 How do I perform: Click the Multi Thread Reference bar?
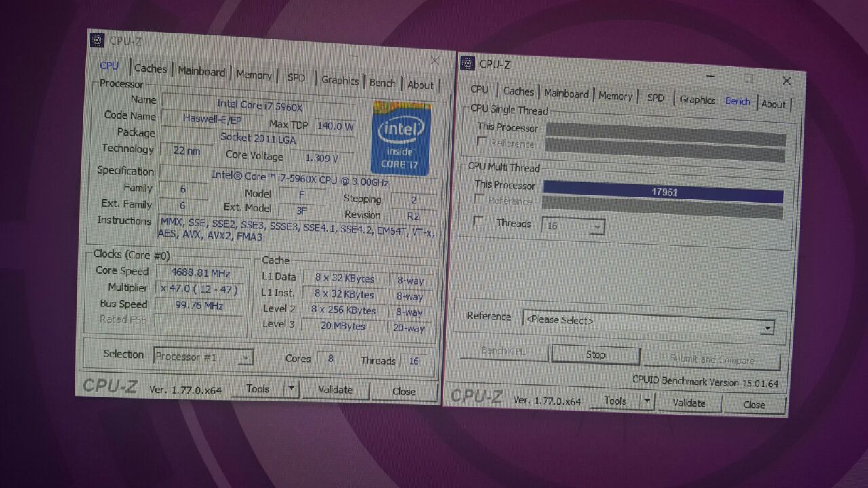pyautogui.click(x=662, y=207)
